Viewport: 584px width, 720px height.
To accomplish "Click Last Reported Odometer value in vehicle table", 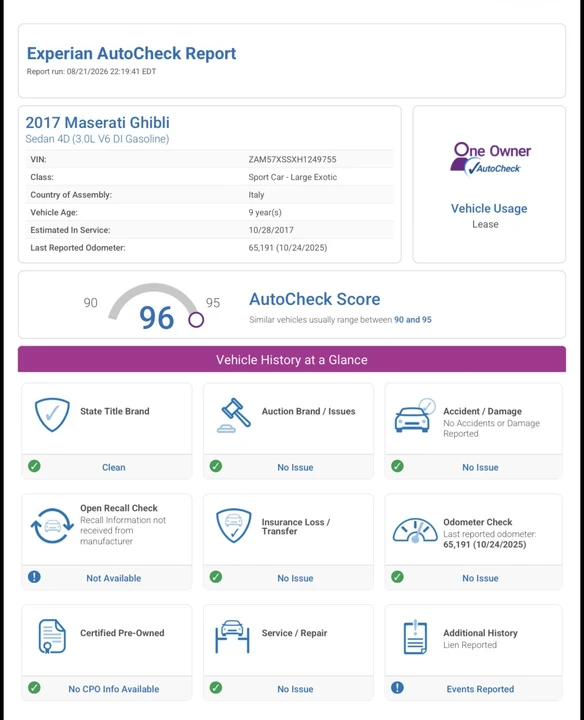I will click(x=288, y=248).
